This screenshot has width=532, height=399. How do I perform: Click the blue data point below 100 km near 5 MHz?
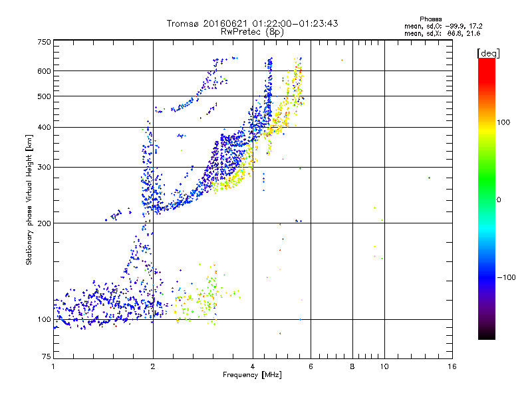pos(280,334)
